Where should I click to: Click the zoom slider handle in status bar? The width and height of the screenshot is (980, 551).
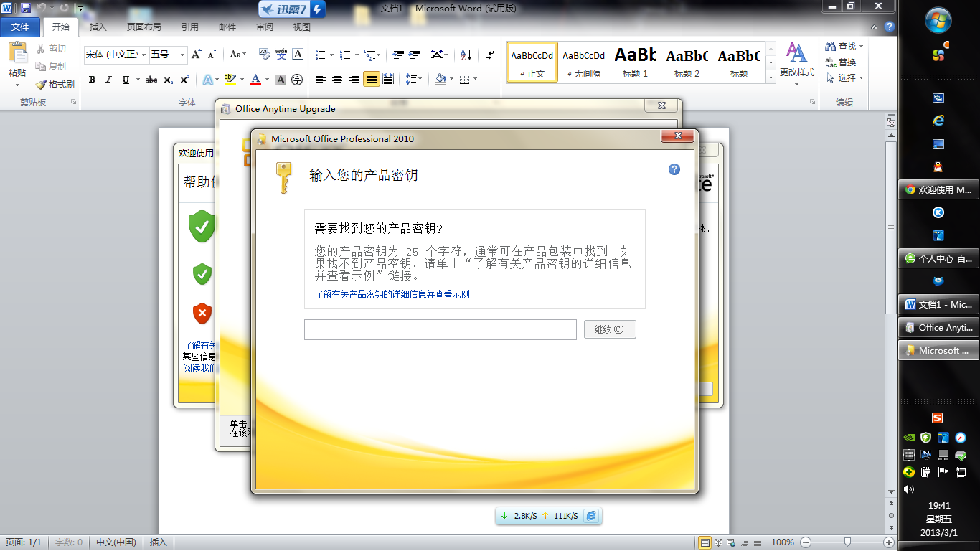click(848, 542)
